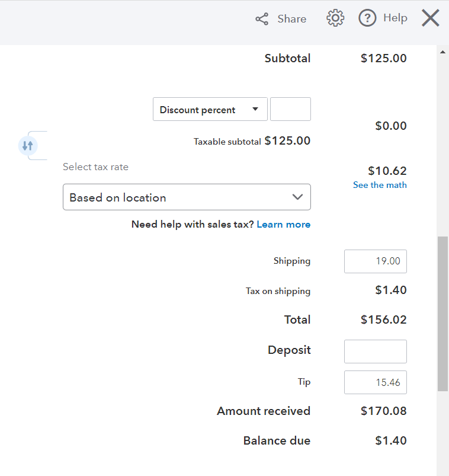
Task: Click the Help text label
Action: [395, 18]
